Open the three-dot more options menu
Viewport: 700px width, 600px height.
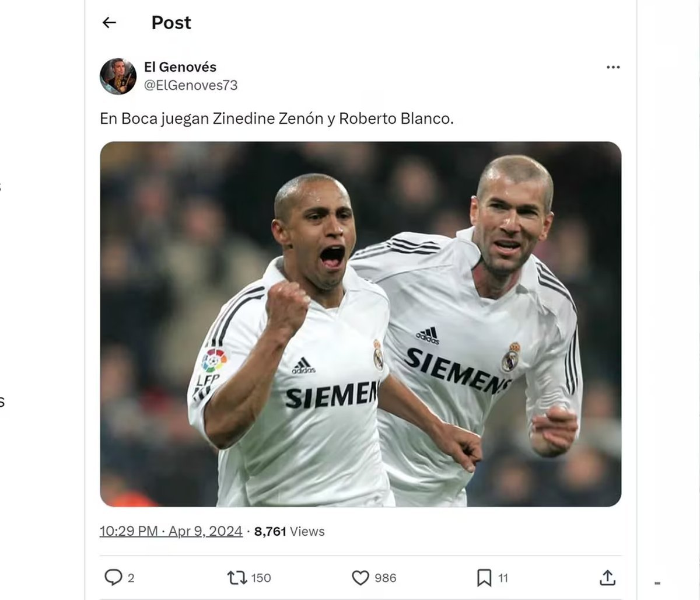pos(613,67)
